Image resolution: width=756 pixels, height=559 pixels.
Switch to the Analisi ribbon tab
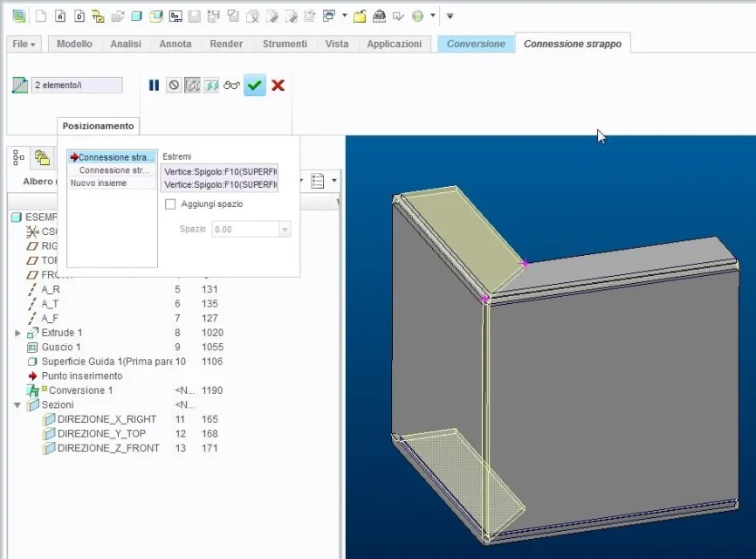click(x=127, y=44)
